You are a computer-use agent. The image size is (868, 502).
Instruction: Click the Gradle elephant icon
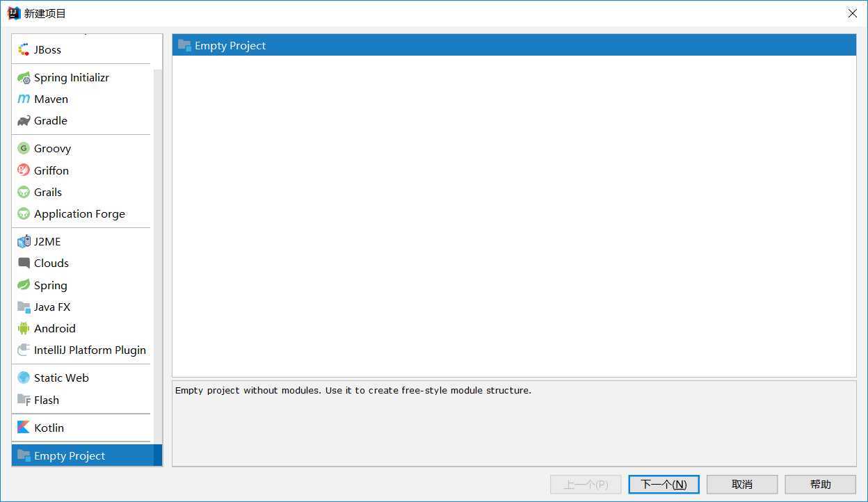pos(24,121)
